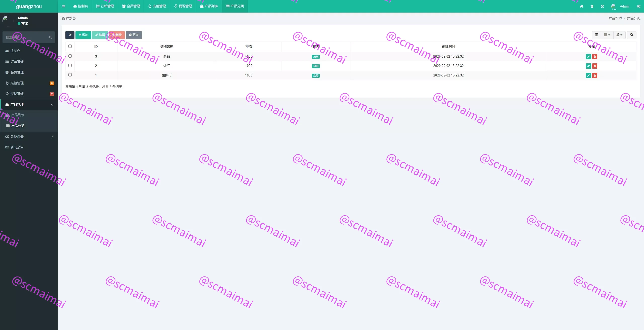Click the 控制台 breadcrumb link

(x=69, y=18)
